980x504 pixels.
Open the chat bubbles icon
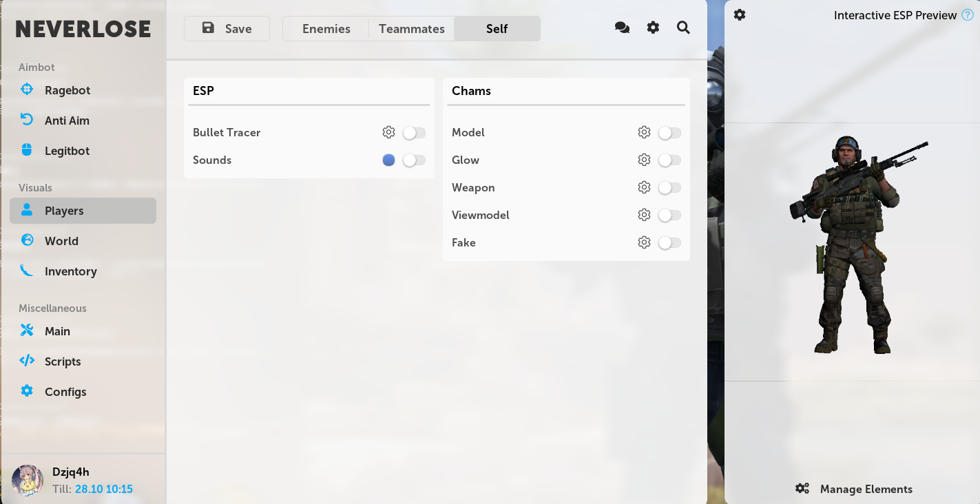(x=622, y=28)
